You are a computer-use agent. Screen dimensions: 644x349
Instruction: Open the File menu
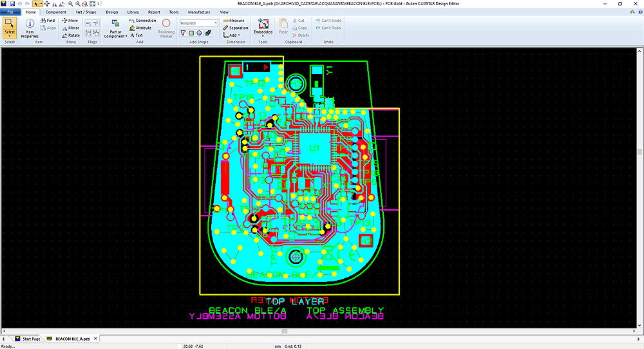10,12
